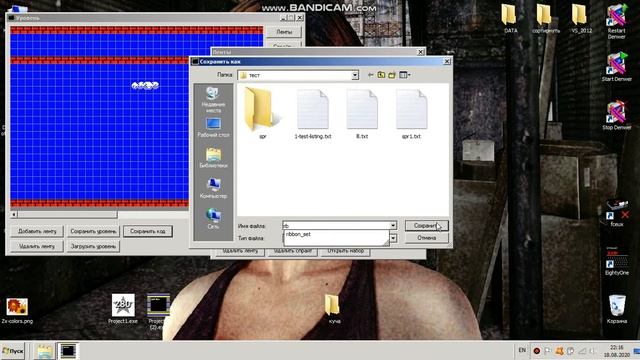Click the EN language indicator
Screen dimensions: 640x360
pos(522,351)
